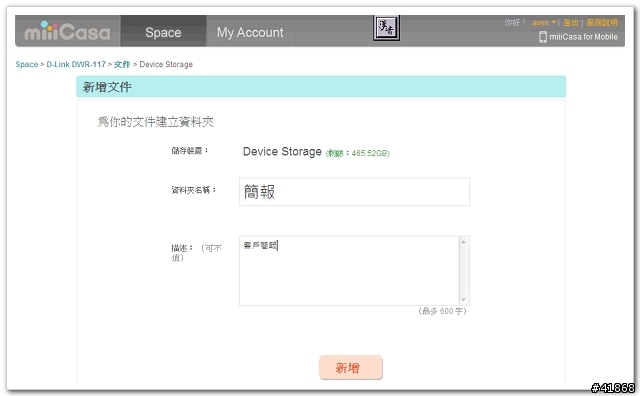Click the 為你的文件建立資料夾 heading
Image resolution: width=640 pixels, height=396 pixels.
pos(156,122)
